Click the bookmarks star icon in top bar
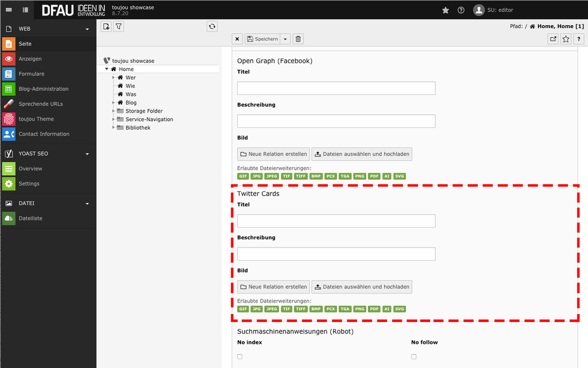 446,10
